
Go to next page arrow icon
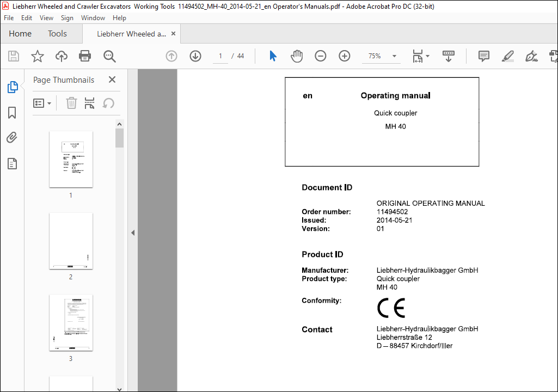pos(195,56)
